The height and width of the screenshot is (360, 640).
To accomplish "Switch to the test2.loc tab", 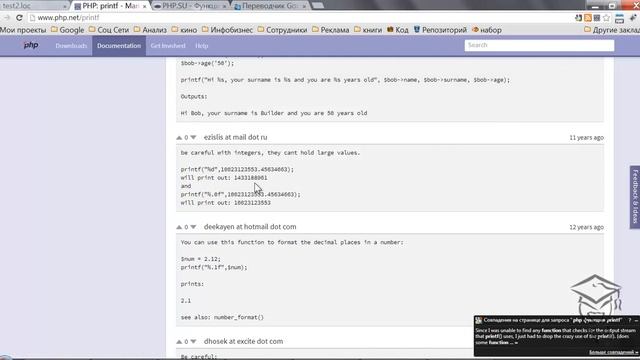I will coord(33,6).
